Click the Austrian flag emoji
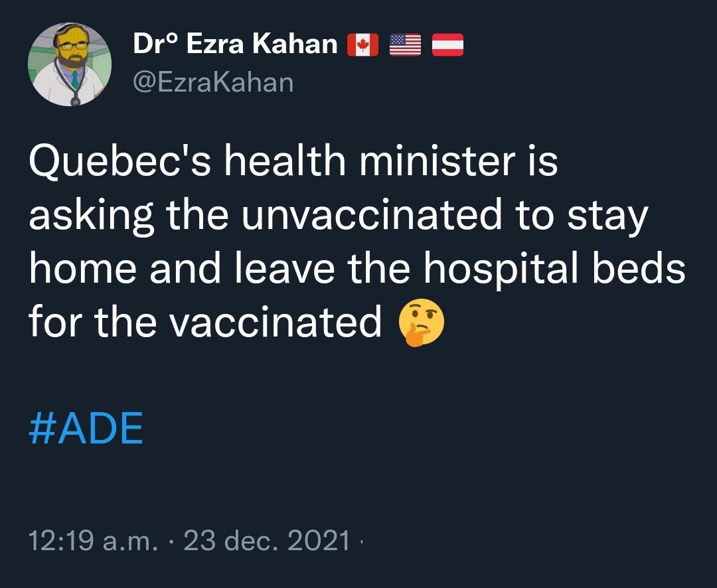The image size is (717, 588). click(447, 45)
